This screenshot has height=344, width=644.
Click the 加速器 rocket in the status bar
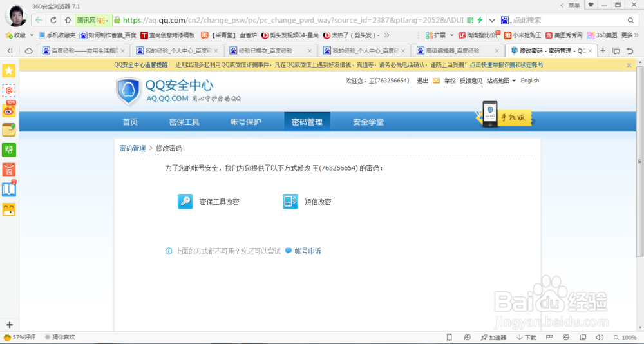click(493, 338)
